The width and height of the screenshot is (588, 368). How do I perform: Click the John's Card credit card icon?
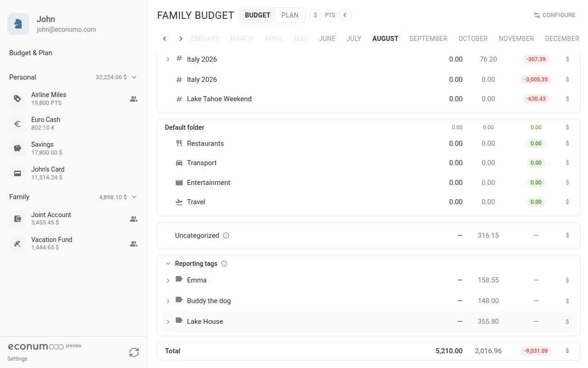coord(17,173)
